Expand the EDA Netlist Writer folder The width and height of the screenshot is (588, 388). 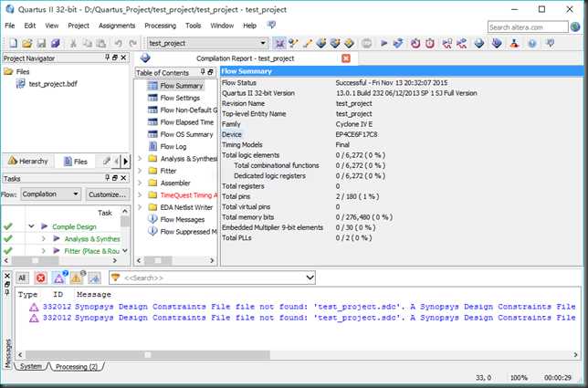click(140, 207)
